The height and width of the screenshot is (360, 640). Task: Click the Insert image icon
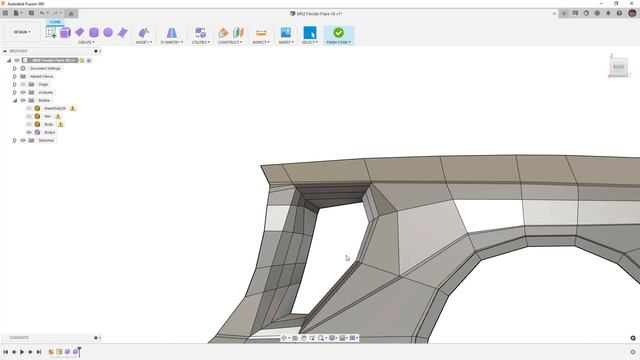[286, 32]
